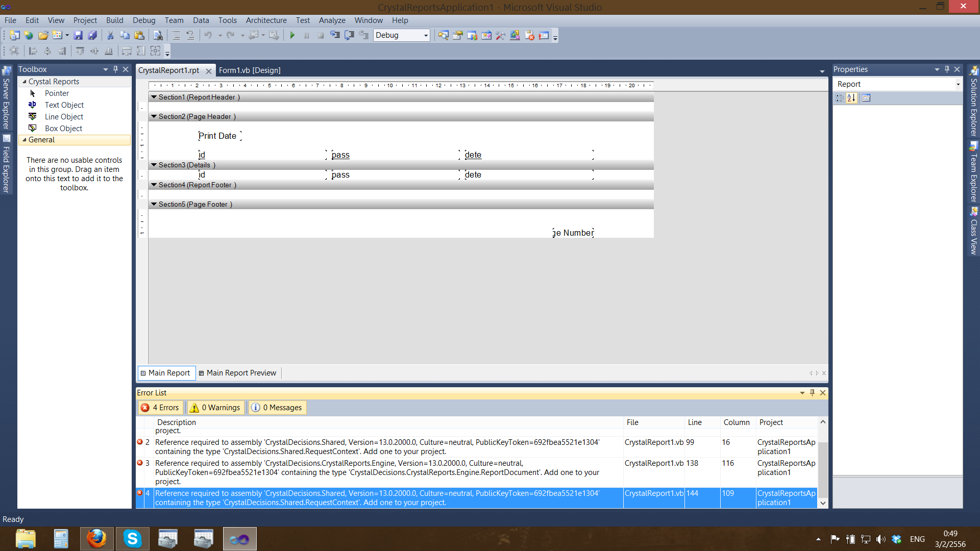Click the Open File folder icon
The height and width of the screenshot is (551, 980).
[x=43, y=35]
